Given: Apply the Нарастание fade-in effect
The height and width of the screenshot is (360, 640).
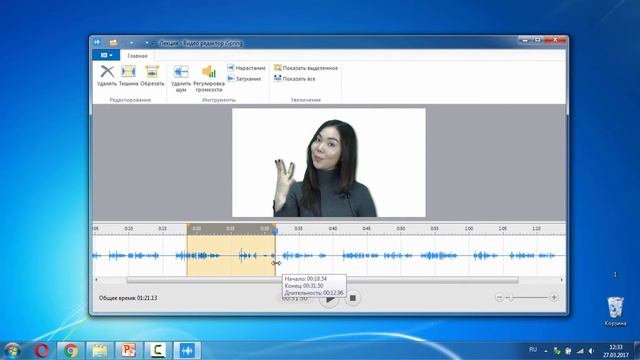Looking at the screenshot, I should pyautogui.click(x=246, y=68).
